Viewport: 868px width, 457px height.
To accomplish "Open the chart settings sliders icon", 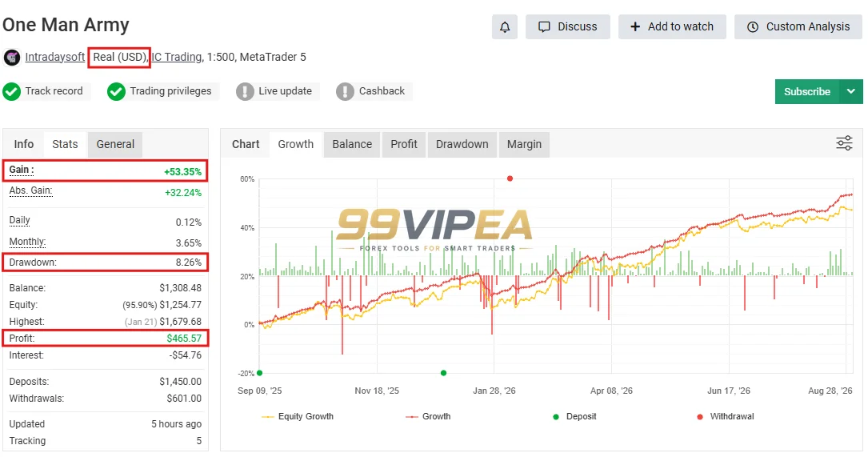I will tap(844, 143).
